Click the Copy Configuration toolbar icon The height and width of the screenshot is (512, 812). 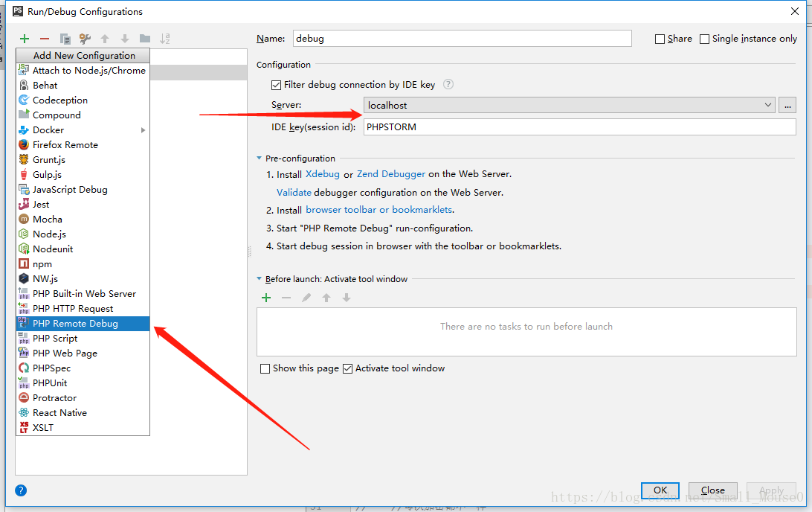[x=65, y=39]
